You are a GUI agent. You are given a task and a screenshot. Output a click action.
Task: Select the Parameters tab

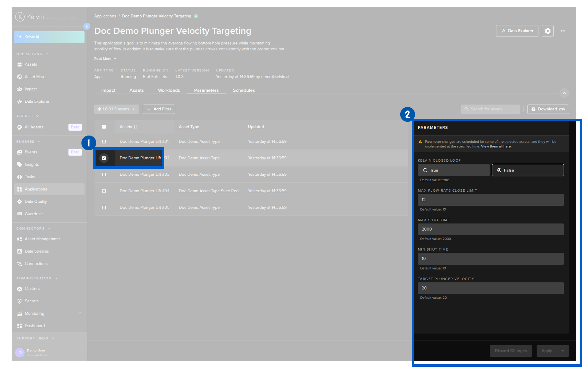206,90
